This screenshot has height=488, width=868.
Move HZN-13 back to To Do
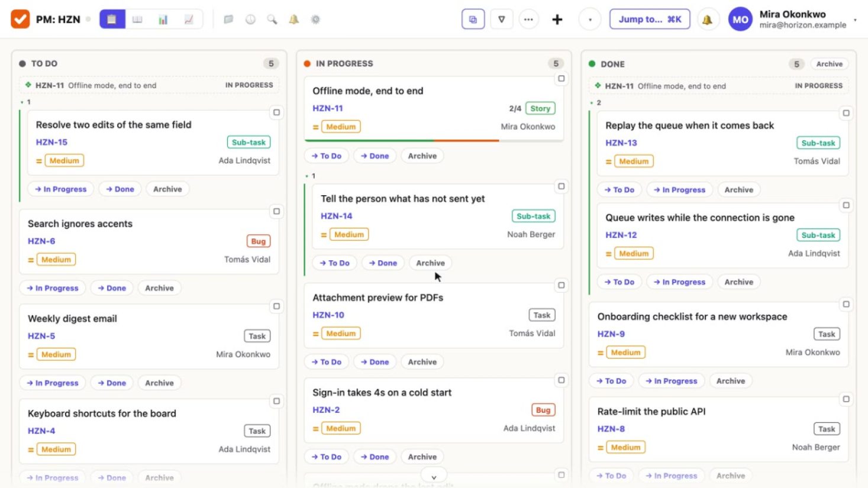coord(619,190)
